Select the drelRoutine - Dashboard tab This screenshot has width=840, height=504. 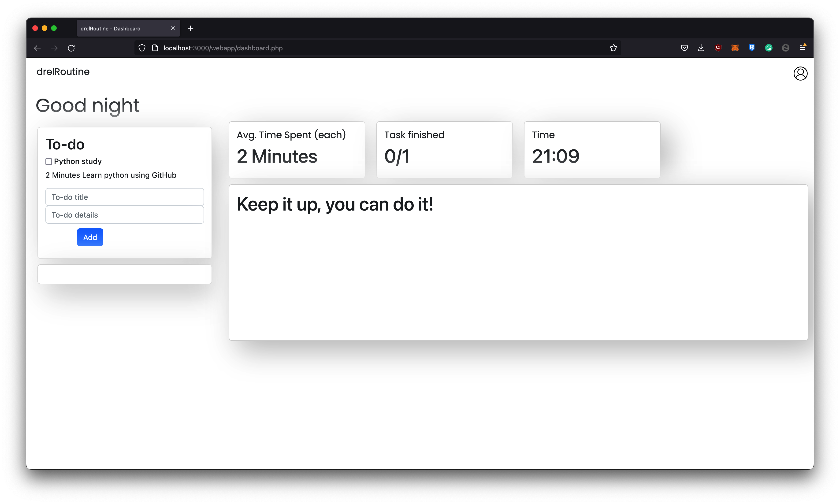click(x=122, y=29)
